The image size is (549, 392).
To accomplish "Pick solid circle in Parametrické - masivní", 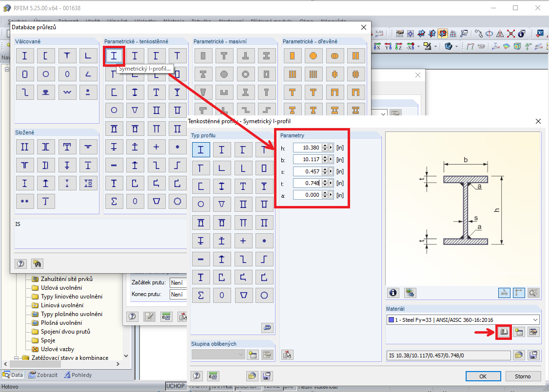I will tap(224, 74).
